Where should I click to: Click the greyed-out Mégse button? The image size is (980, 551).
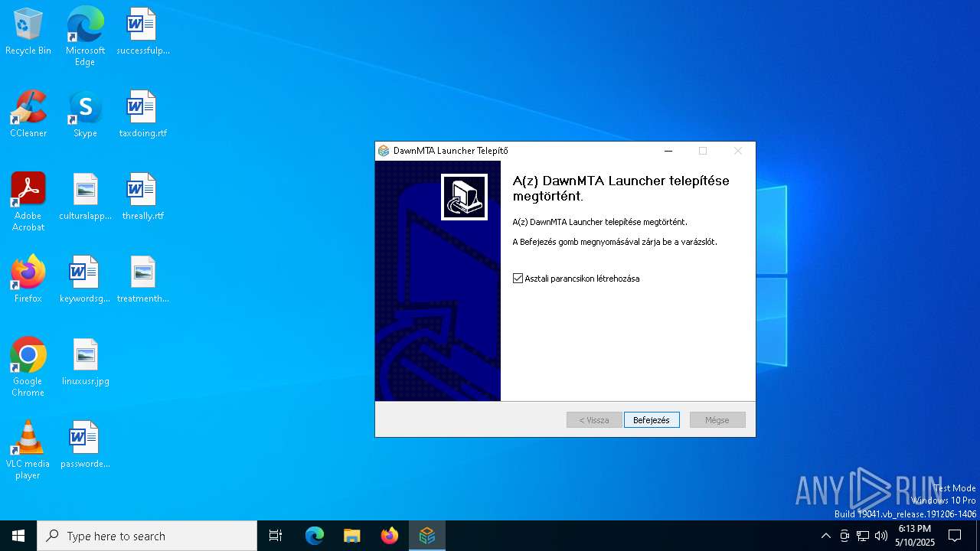[x=717, y=420]
